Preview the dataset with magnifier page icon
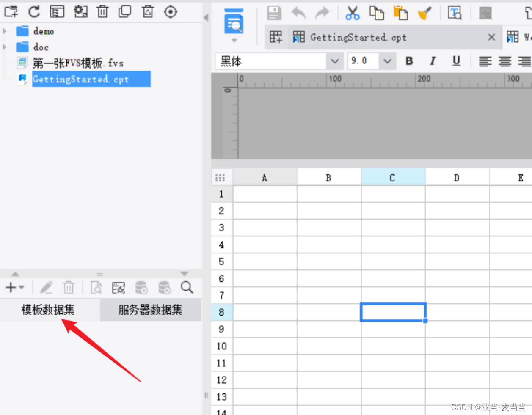The image size is (532, 415). point(96,288)
